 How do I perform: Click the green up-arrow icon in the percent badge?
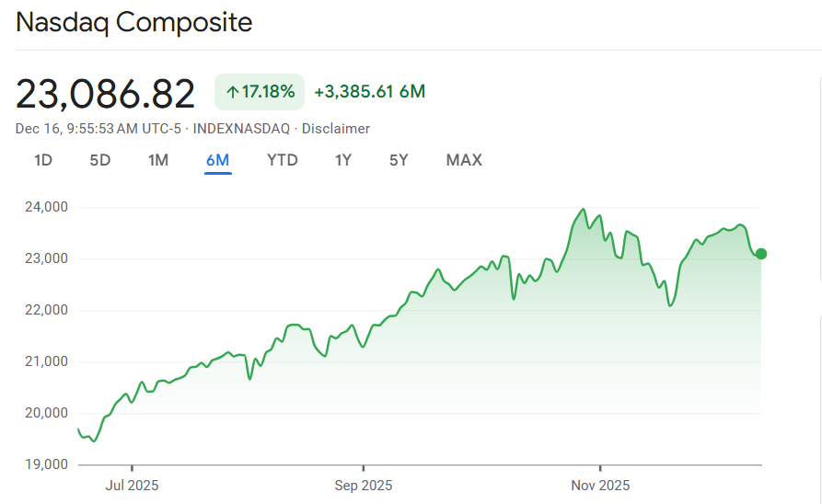point(233,92)
